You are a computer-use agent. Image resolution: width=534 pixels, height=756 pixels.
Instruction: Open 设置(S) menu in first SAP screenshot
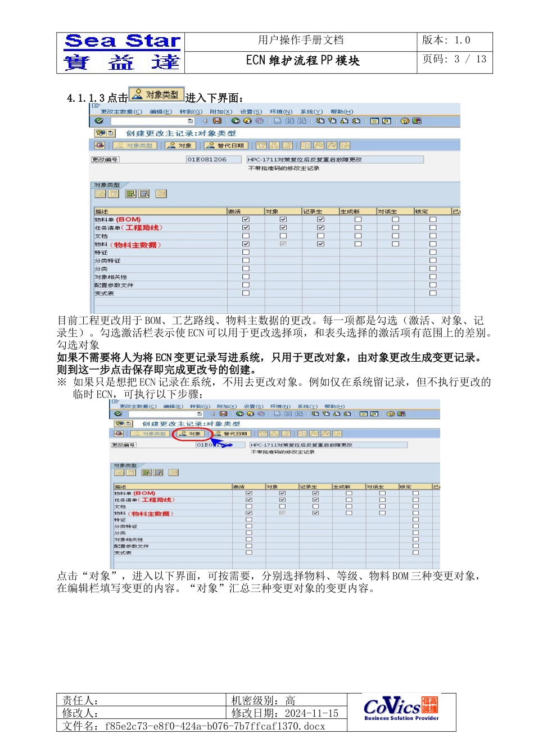tap(251, 112)
